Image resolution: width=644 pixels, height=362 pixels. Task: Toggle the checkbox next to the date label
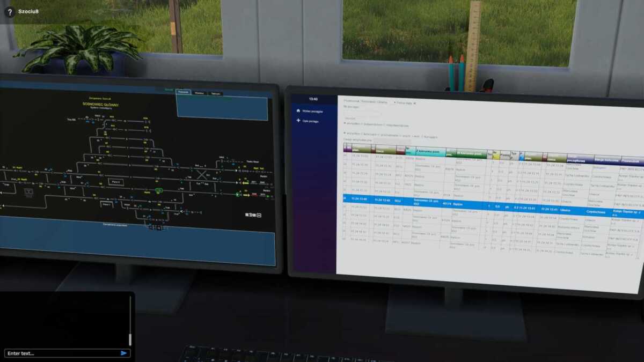(x=415, y=102)
